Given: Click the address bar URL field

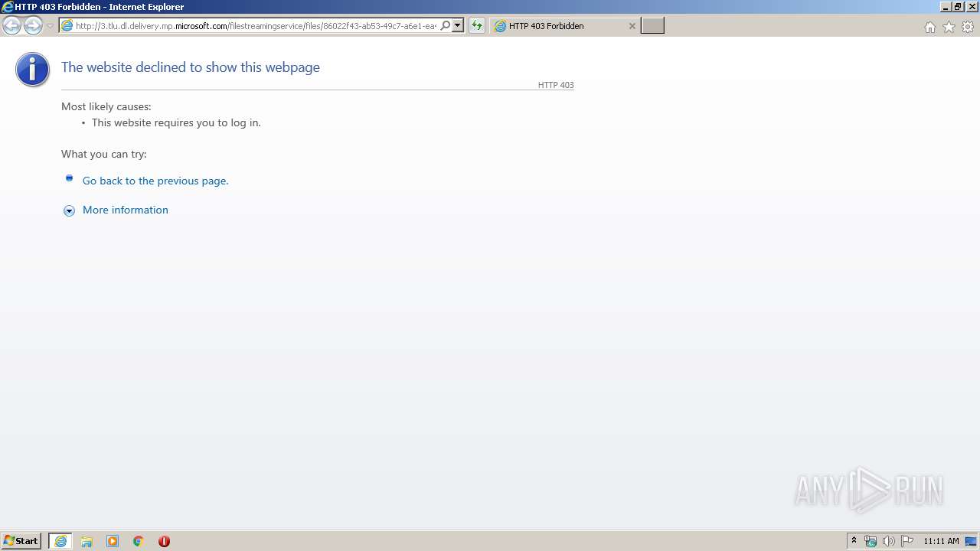Looking at the screenshot, I should (256, 26).
